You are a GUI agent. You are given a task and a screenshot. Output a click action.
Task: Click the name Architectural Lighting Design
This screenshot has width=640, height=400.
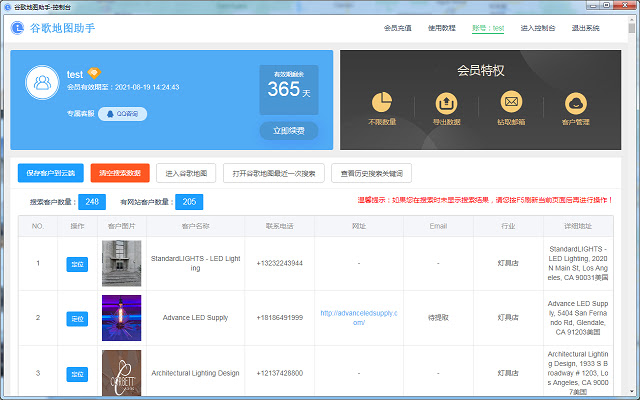pyautogui.click(x=196, y=373)
